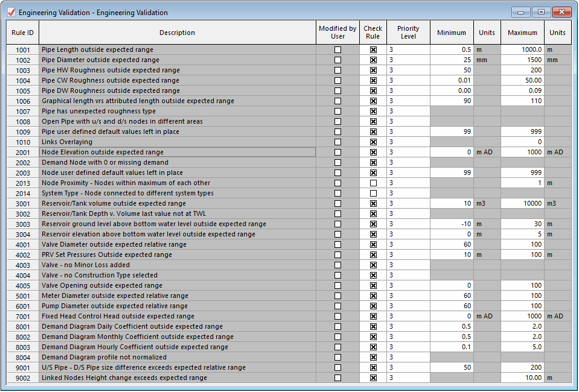
Task: Select maximum field for Linked Nodes Height change
Action: pyautogui.click(x=522, y=378)
